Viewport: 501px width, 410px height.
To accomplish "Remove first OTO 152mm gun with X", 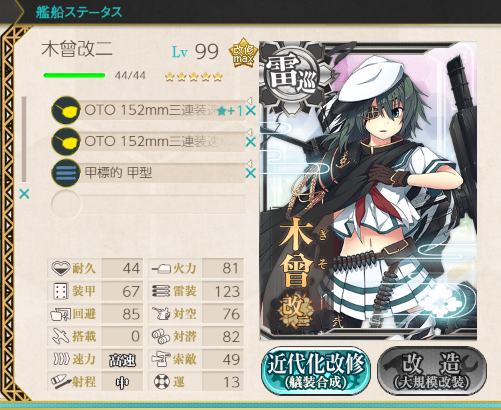I will (x=250, y=111).
